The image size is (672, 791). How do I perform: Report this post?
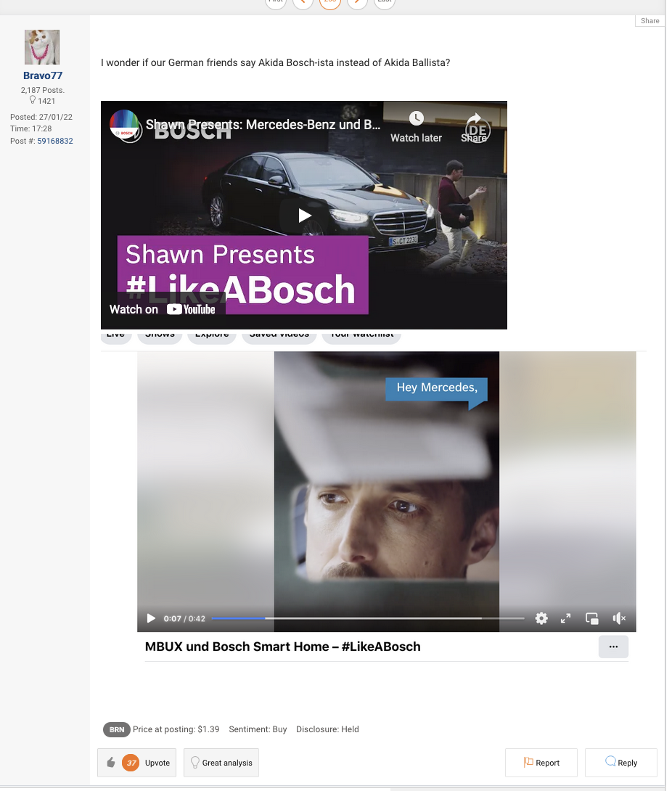point(541,763)
